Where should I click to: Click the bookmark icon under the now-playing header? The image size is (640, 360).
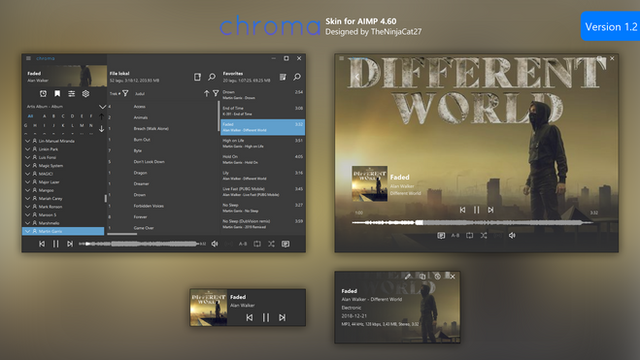(57, 93)
